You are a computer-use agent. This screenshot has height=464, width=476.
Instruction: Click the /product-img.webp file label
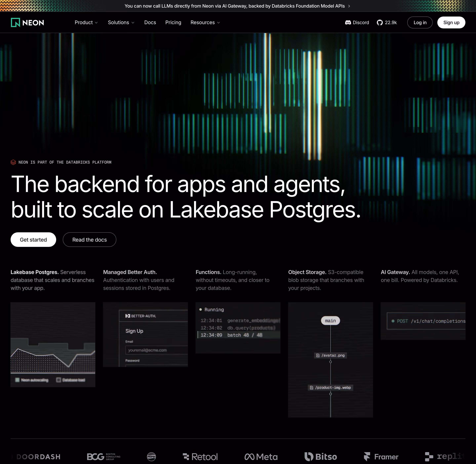[x=331, y=387]
